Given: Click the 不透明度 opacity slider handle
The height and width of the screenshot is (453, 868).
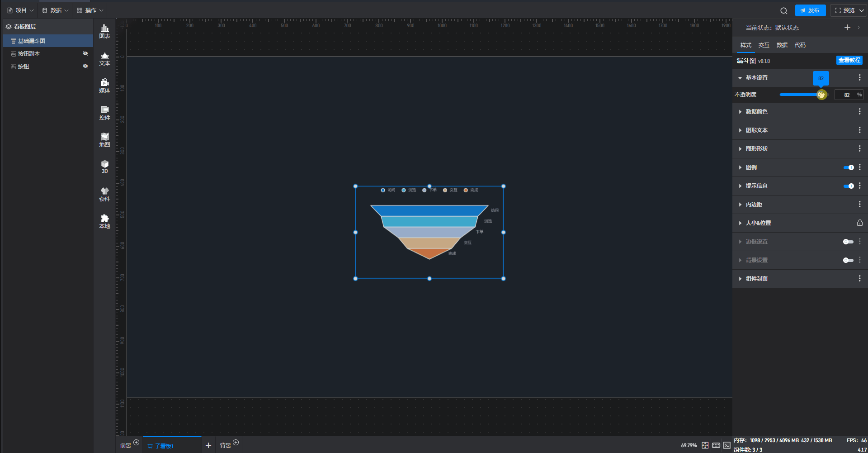Looking at the screenshot, I should click(821, 95).
